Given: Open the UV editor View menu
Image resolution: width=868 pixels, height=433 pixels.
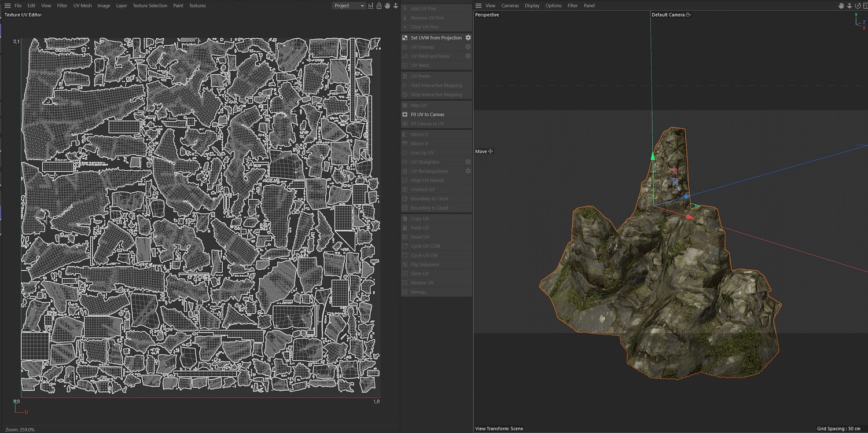Looking at the screenshot, I should [x=46, y=6].
